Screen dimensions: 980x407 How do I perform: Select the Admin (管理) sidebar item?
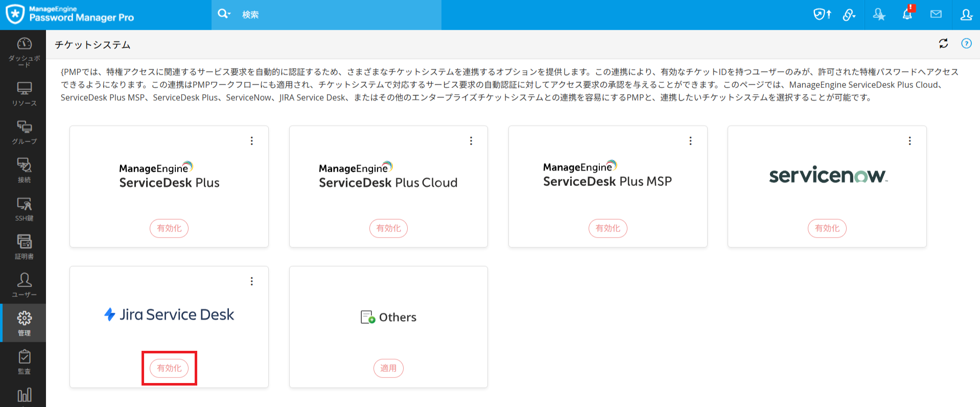coord(24,323)
